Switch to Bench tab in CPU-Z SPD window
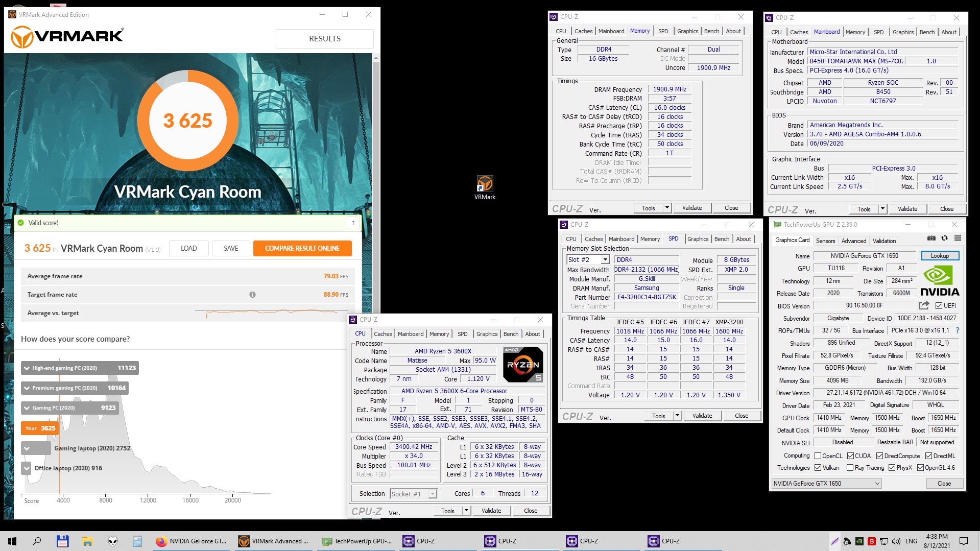This screenshot has width=980, height=551. click(x=722, y=239)
